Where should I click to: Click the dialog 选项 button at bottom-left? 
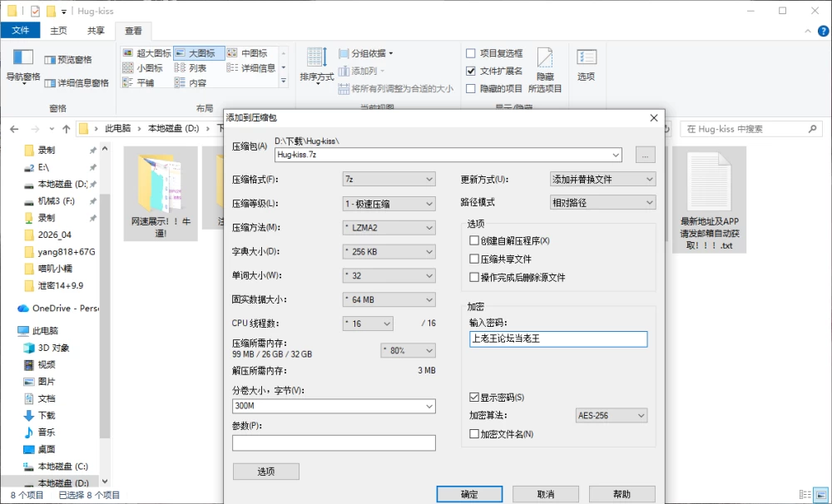(x=266, y=472)
